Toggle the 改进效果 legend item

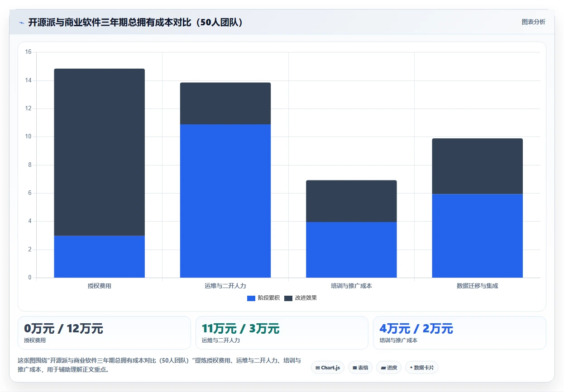tap(301, 298)
